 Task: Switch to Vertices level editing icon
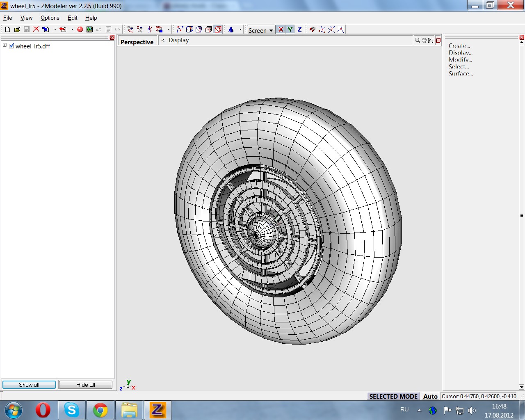pos(180,30)
